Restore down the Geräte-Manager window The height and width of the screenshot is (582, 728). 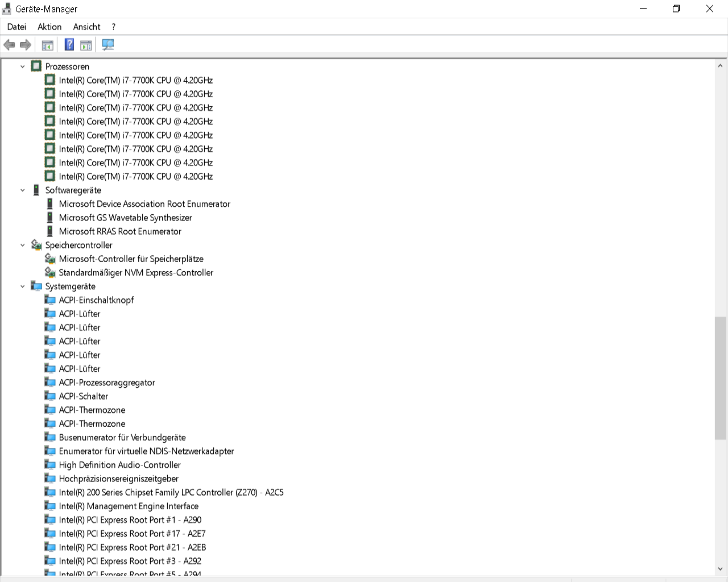click(676, 9)
